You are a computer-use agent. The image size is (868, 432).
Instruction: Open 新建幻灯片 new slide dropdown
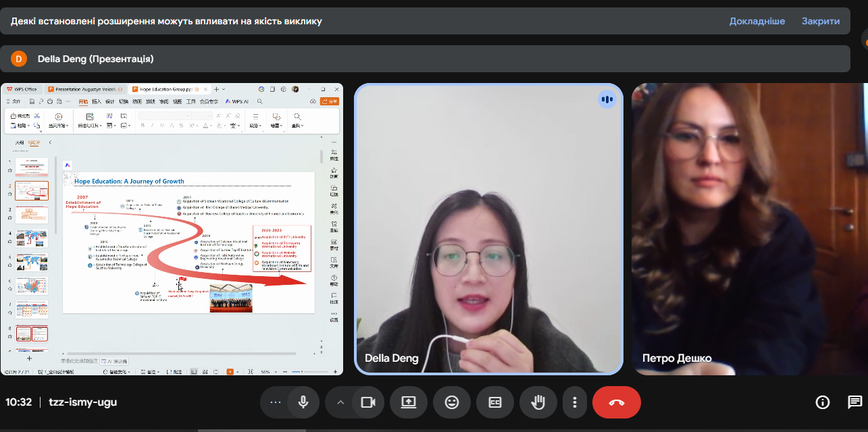(90, 126)
